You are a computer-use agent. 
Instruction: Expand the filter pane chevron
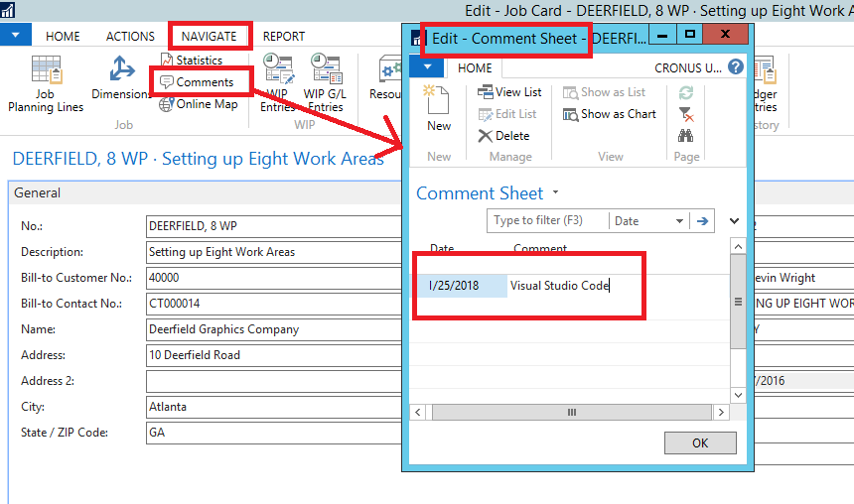[734, 221]
